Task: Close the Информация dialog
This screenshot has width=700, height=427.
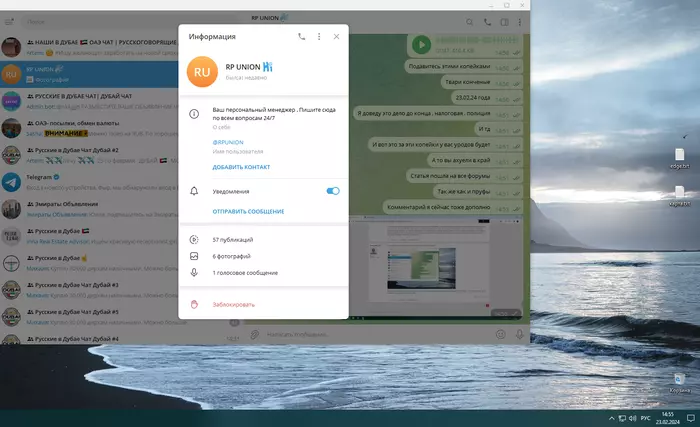Action: pos(336,37)
